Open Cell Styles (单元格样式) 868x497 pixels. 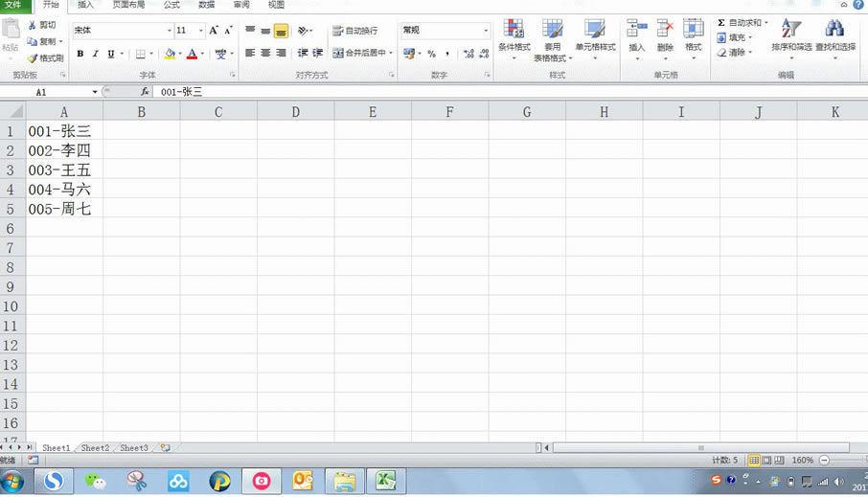(x=595, y=38)
